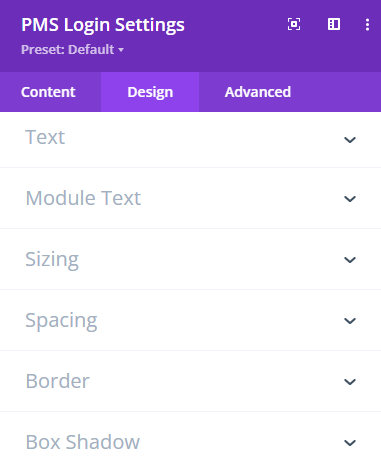Click the PMS Login Settings title

[103, 25]
